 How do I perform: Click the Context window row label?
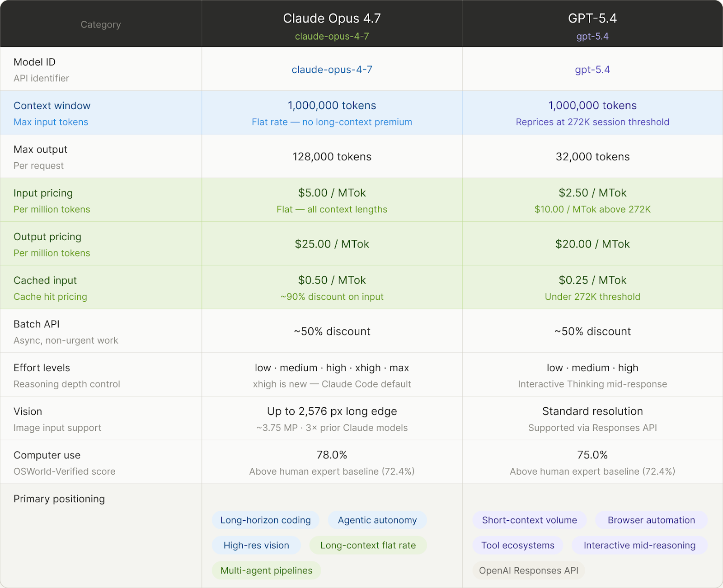pyautogui.click(x=52, y=106)
